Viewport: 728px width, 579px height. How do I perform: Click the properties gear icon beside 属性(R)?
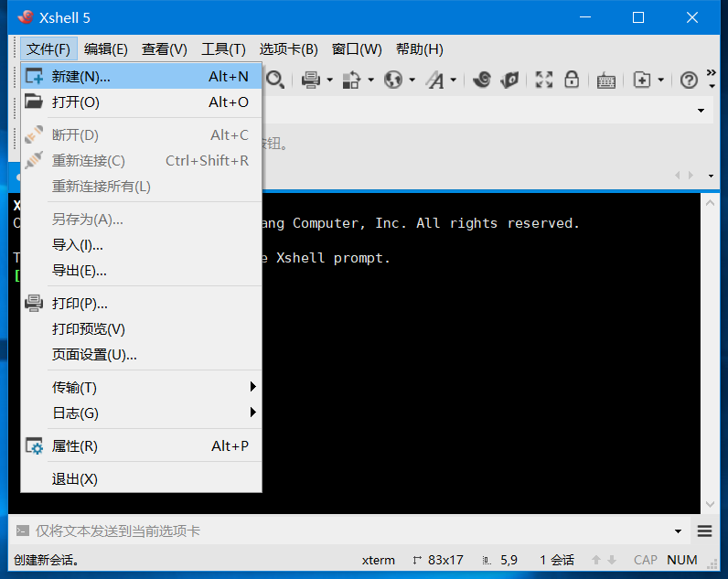pyautogui.click(x=34, y=446)
